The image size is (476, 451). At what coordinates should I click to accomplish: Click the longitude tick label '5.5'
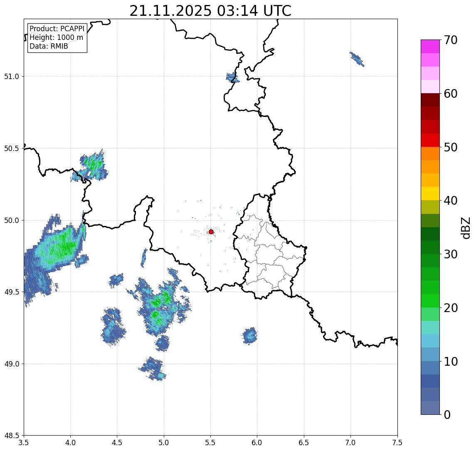pos(211,443)
